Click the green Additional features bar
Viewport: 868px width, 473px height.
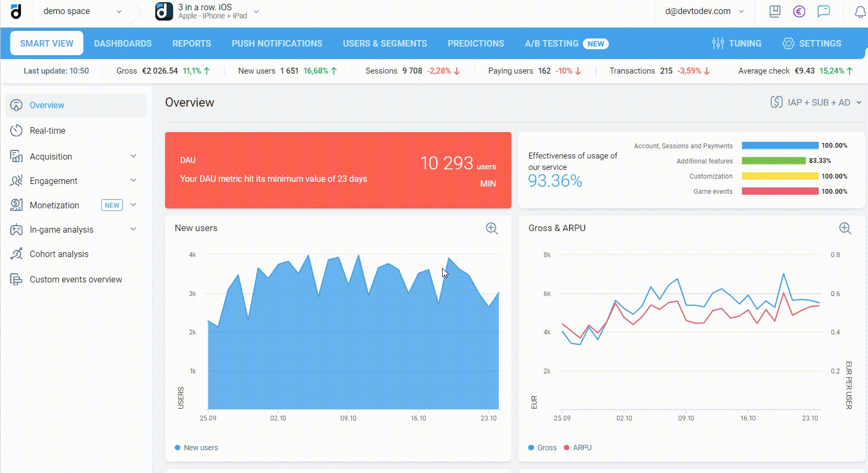pos(773,161)
